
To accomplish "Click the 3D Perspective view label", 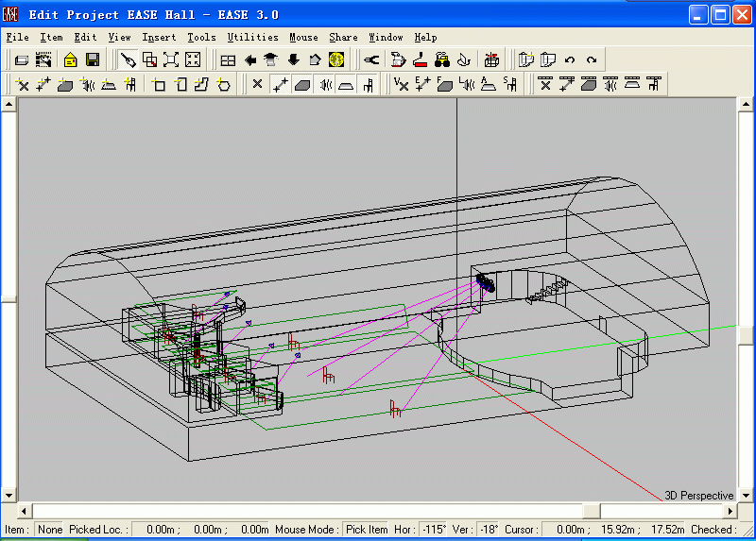I will tap(698, 496).
